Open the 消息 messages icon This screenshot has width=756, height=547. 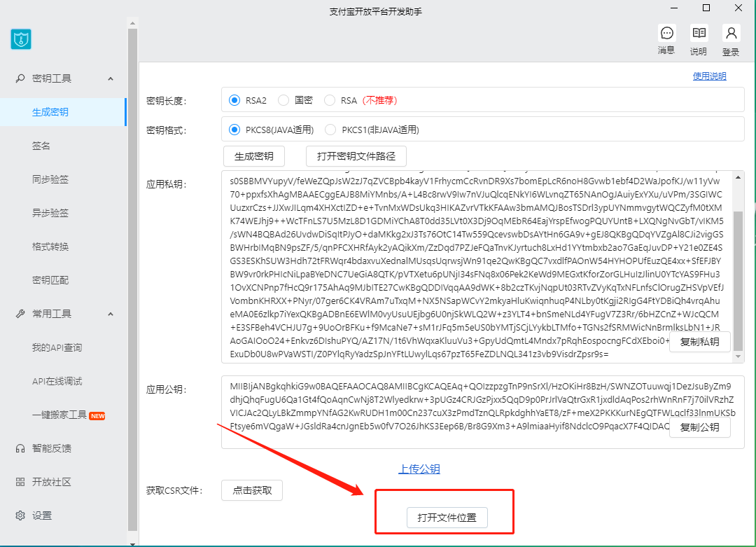point(666,34)
